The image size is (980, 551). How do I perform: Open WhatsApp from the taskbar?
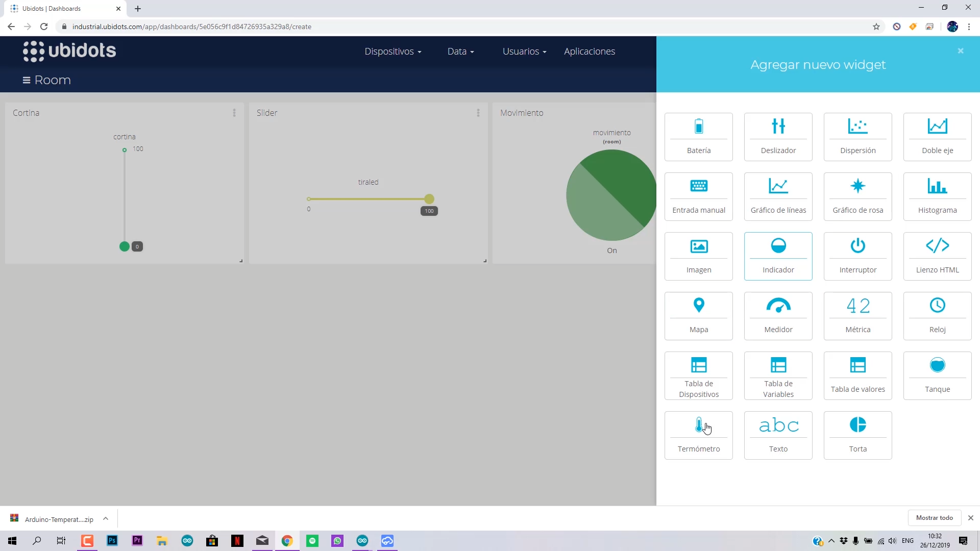[337, 541]
